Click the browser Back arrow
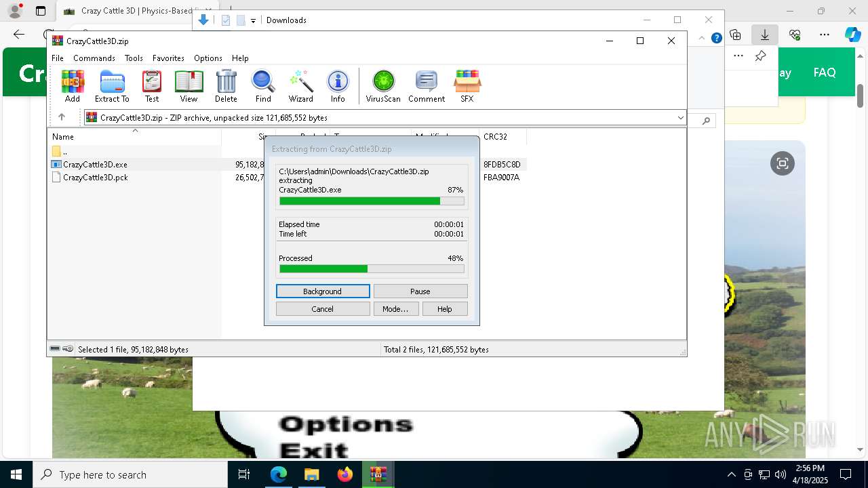868x488 pixels. point(19,35)
